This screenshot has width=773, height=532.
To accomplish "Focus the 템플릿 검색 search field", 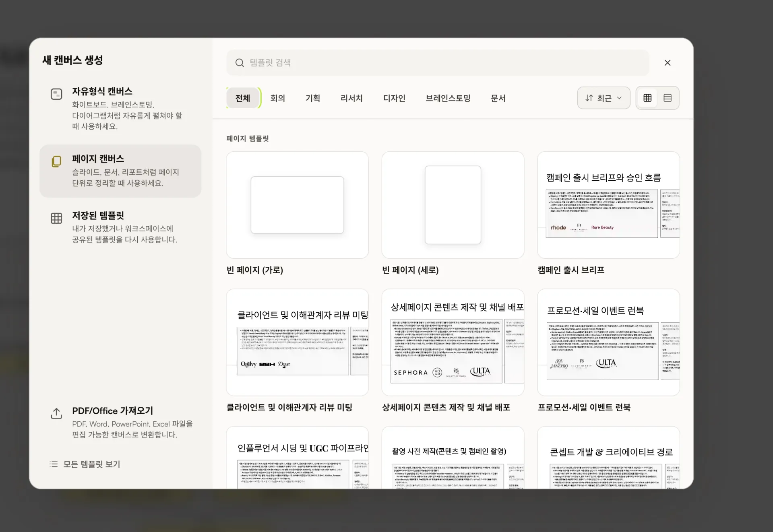I will pyautogui.click(x=438, y=63).
